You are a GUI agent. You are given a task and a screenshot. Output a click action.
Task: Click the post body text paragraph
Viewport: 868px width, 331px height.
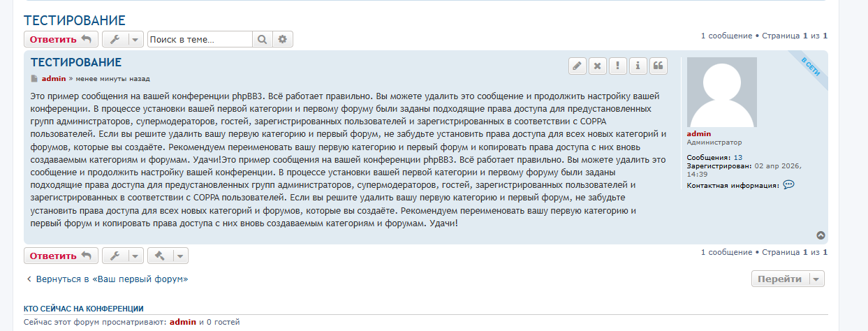click(x=349, y=159)
